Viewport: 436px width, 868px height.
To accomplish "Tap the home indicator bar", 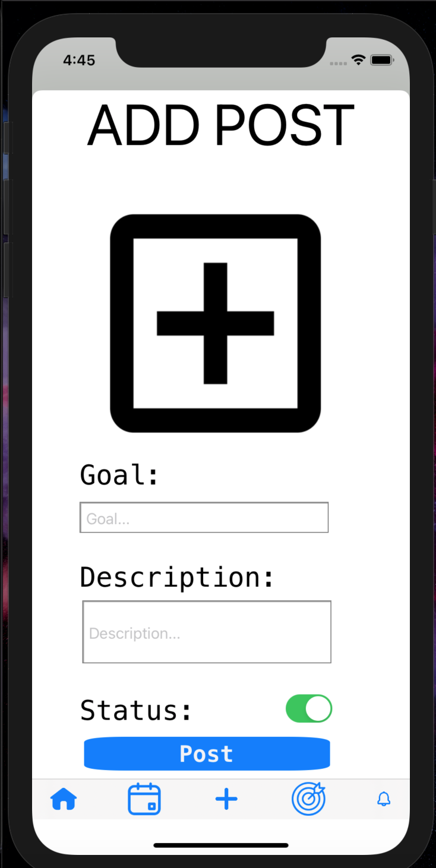I will [221, 845].
